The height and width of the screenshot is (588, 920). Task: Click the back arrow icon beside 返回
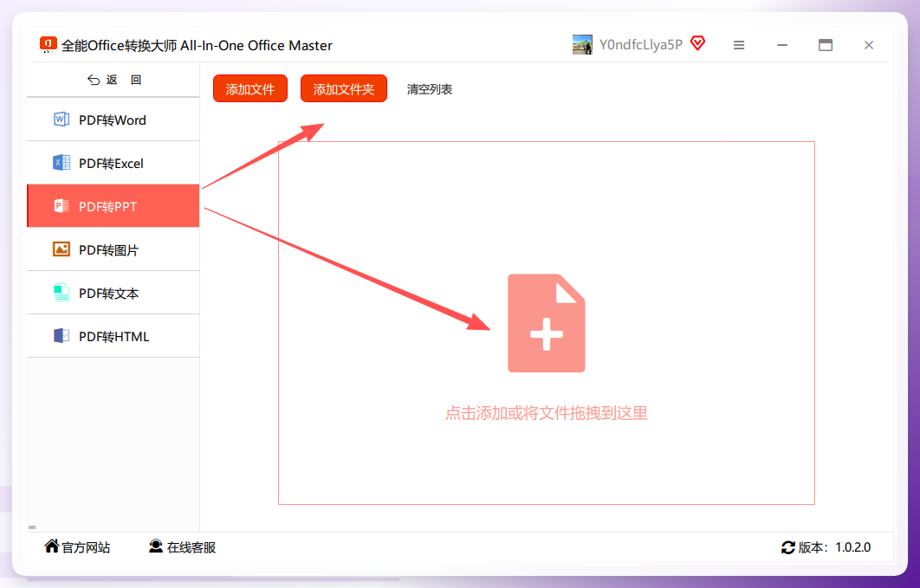point(94,80)
